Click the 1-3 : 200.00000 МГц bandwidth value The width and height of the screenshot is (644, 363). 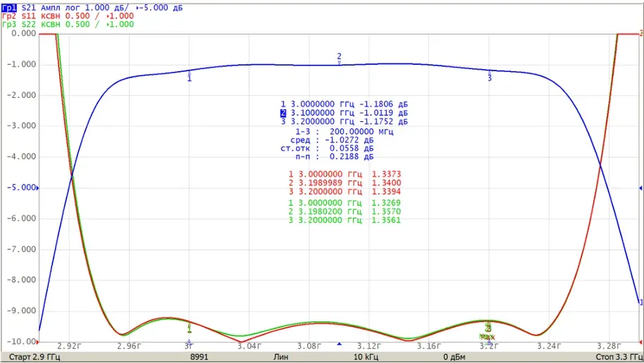click(344, 132)
